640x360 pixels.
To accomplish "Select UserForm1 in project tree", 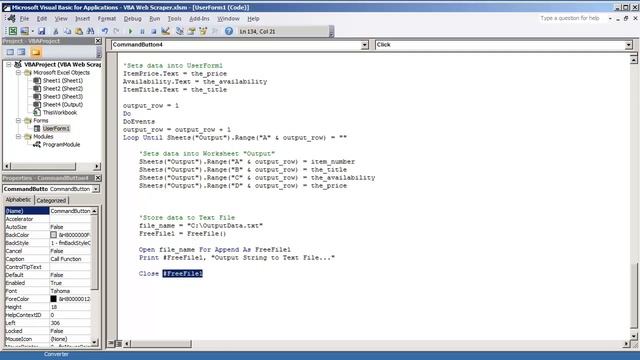I will click(x=56, y=129).
